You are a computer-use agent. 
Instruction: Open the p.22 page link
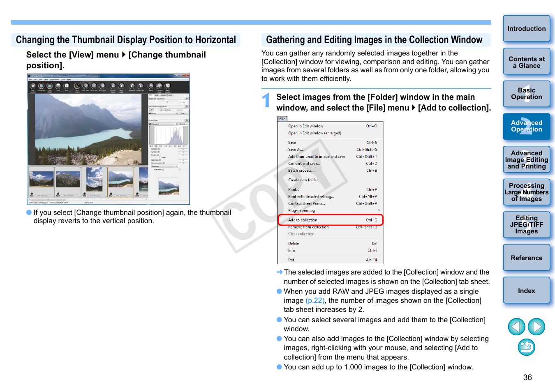(315, 300)
